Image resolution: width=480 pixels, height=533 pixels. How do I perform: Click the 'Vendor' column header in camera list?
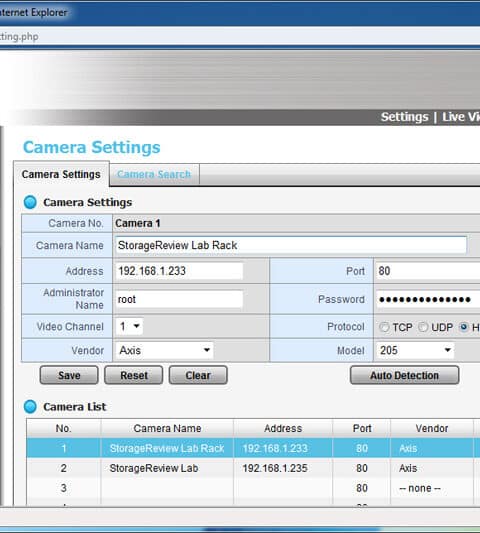(432, 428)
